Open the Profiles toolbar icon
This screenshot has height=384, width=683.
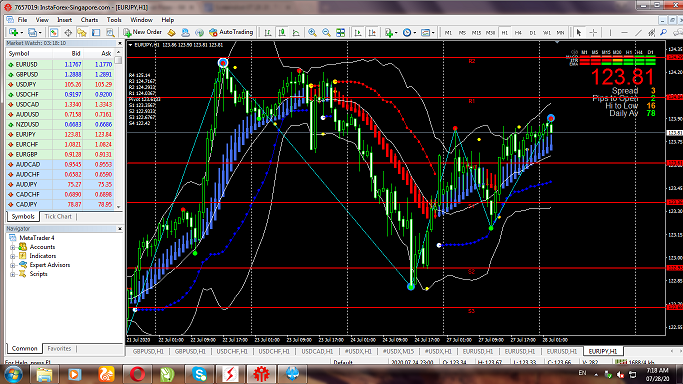tap(32, 33)
